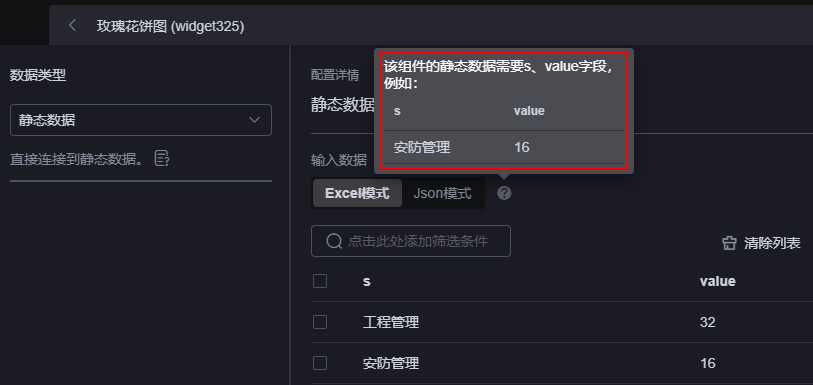Image resolution: width=813 pixels, height=385 pixels.
Task: Click the search magnifier icon in filter box
Action: tap(334, 241)
